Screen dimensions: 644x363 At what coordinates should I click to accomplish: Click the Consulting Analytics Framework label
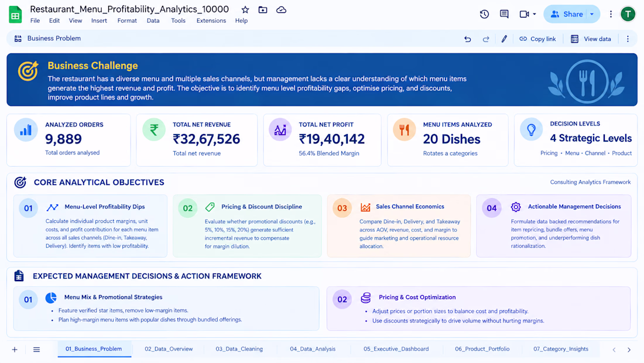click(x=590, y=182)
